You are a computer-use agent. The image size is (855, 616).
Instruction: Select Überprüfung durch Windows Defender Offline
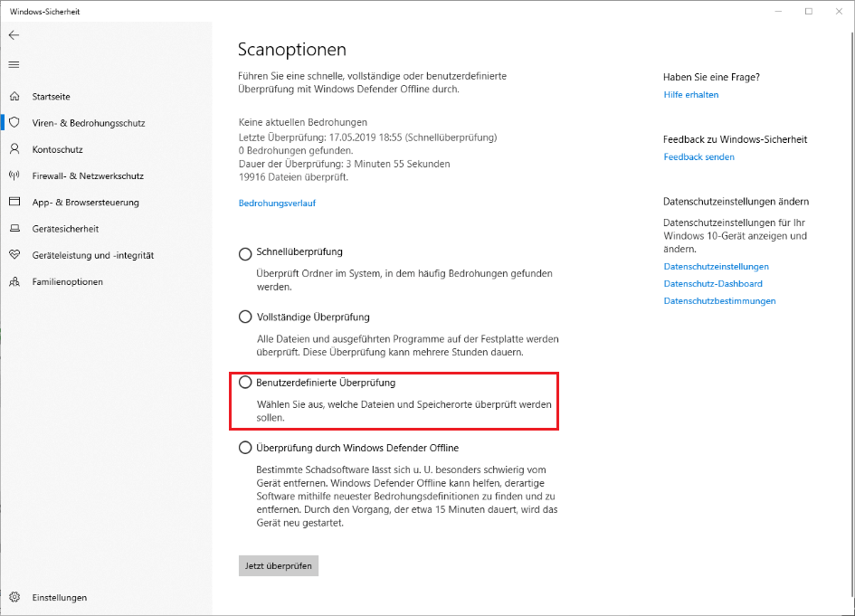245,448
